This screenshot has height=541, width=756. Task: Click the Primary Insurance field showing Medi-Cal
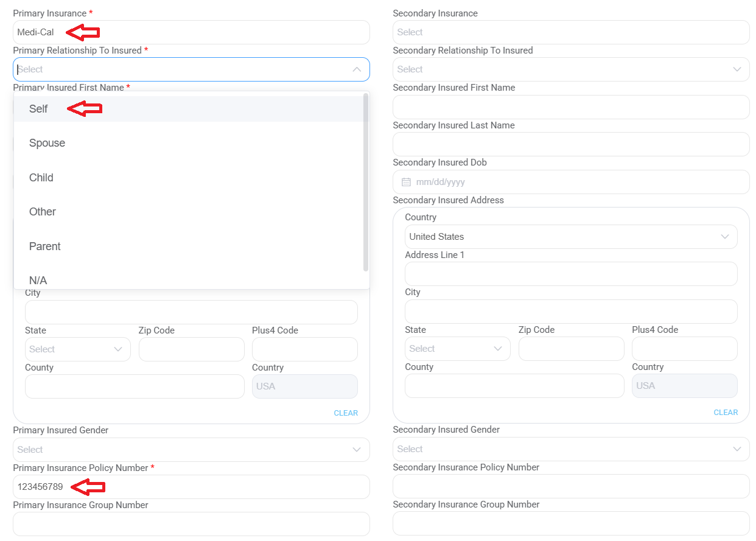pos(191,32)
